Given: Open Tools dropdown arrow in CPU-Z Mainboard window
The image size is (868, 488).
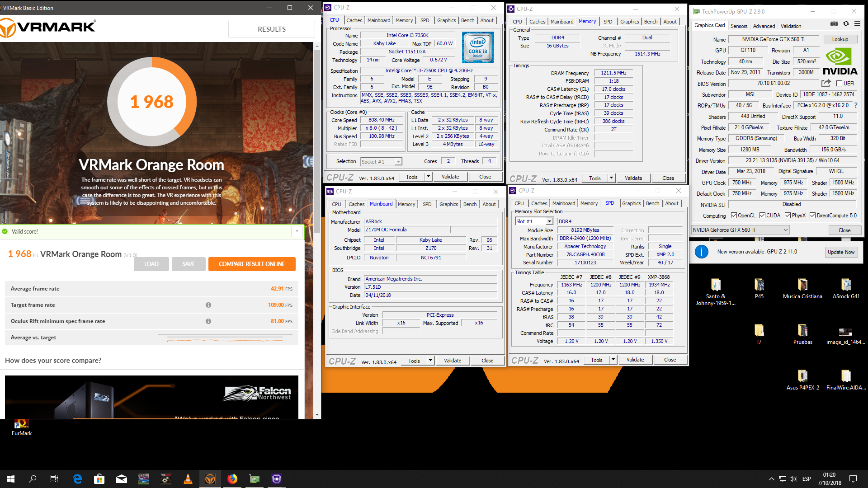Looking at the screenshot, I should (x=430, y=361).
